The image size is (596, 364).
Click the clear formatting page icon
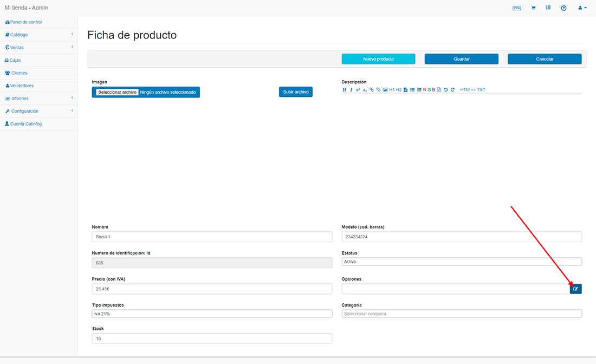439,90
